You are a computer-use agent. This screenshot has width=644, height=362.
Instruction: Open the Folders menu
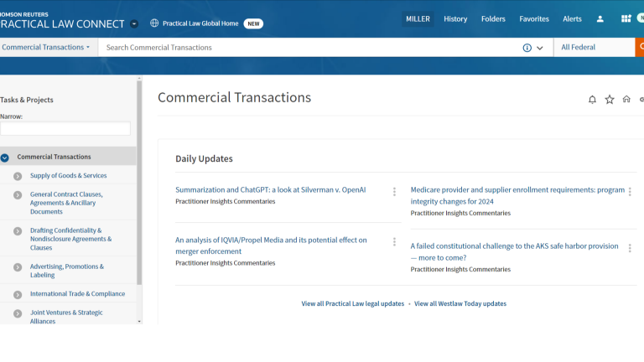[493, 19]
